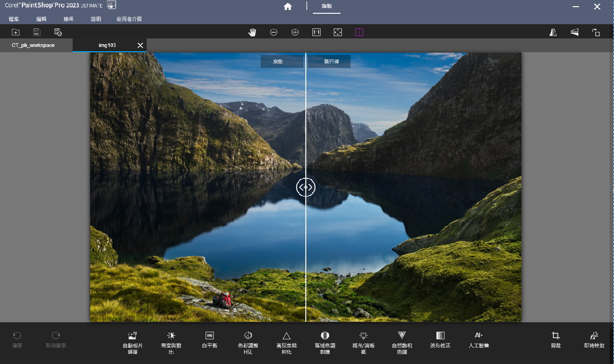This screenshot has height=364, width=614.
Task: Go to the Home screen icon
Action: (287, 6)
